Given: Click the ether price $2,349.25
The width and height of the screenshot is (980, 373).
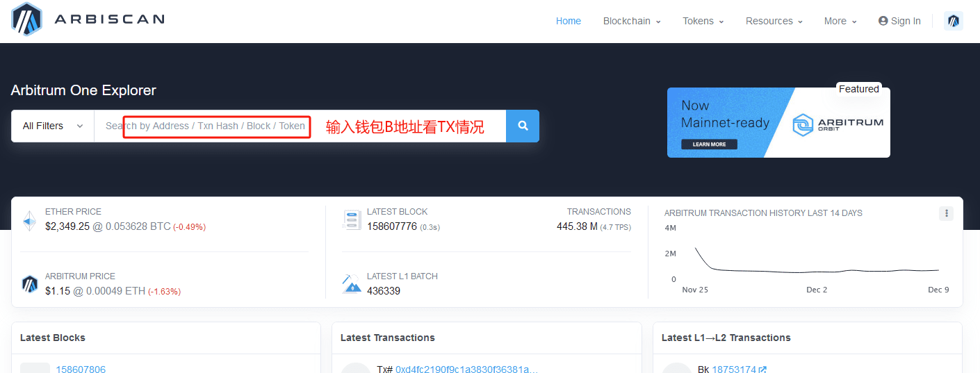Looking at the screenshot, I should coord(67,226).
